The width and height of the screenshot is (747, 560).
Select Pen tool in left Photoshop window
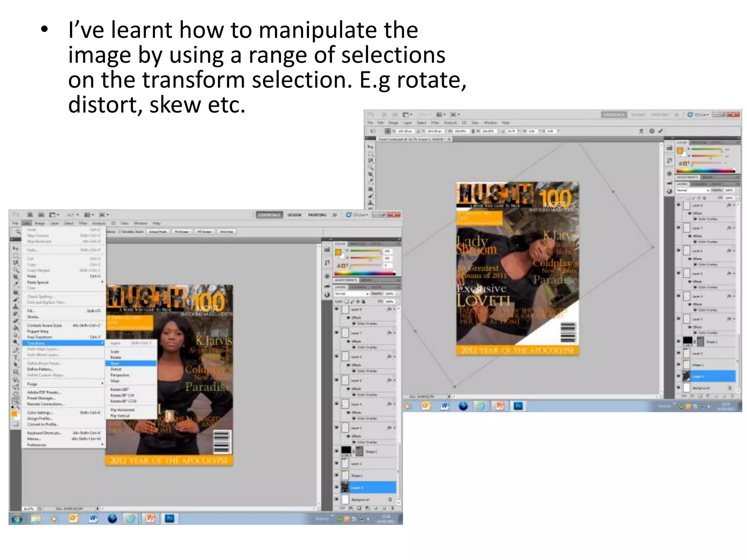pos(15,350)
